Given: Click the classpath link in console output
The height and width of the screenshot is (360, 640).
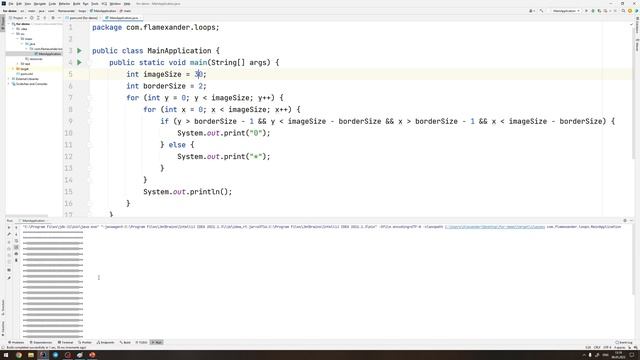Looking at the screenshot, I should click(x=495, y=227).
